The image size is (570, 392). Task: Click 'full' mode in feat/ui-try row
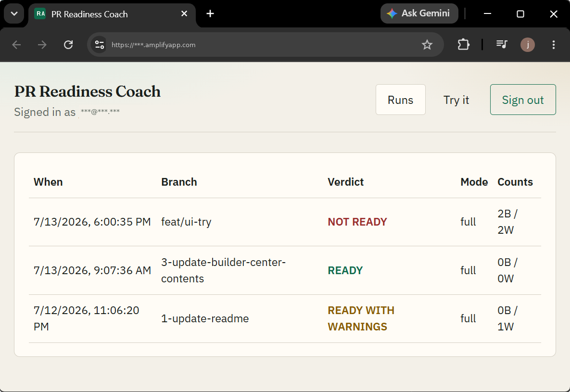pos(468,222)
